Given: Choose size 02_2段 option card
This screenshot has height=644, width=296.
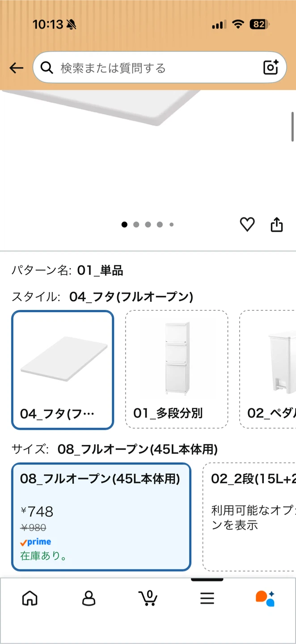Looking at the screenshot, I should pos(249,517).
